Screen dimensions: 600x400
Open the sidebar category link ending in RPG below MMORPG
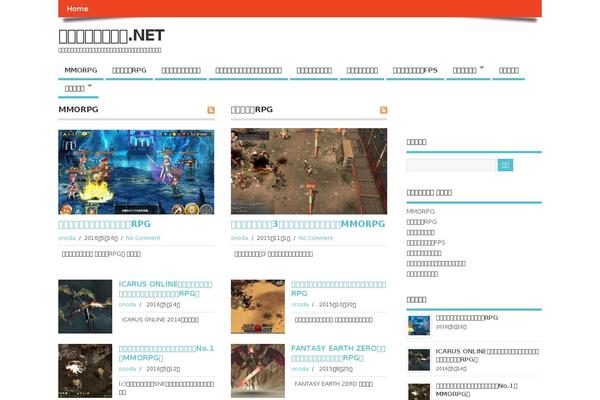422,222
